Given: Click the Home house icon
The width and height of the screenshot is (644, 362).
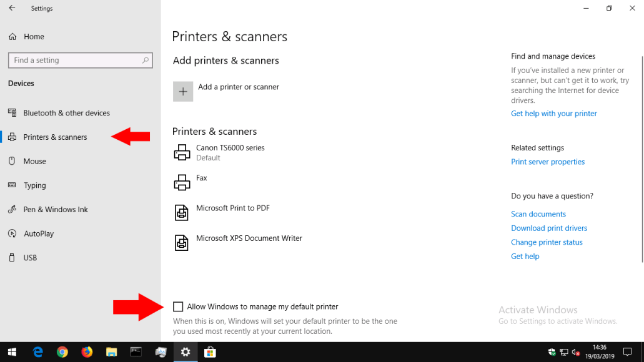Looking at the screenshot, I should (x=12, y=37).
